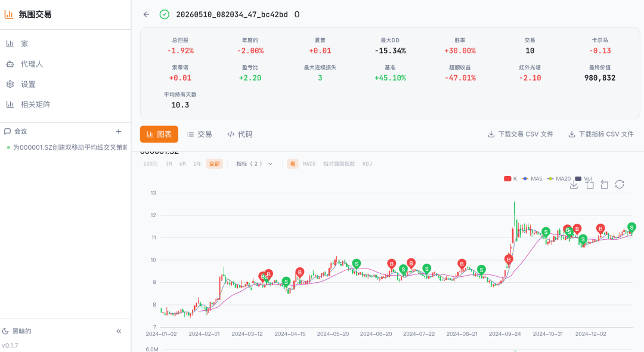Image resolution: width=644 pixels, height=352 pixels.
Task: Download metrics via 下载指标 CSV 文件
Action: point(601,134)
